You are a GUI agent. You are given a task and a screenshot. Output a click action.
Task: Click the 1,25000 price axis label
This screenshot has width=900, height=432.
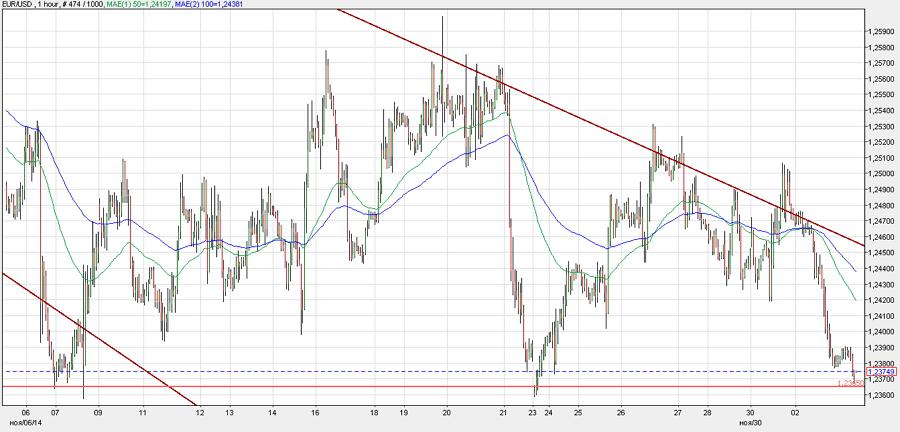pyautogui.click(x=883, y=173)
